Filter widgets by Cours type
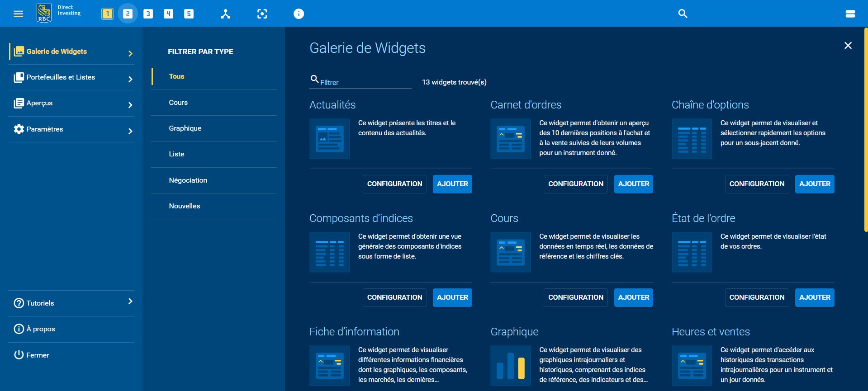 click(x=214, y=103)
